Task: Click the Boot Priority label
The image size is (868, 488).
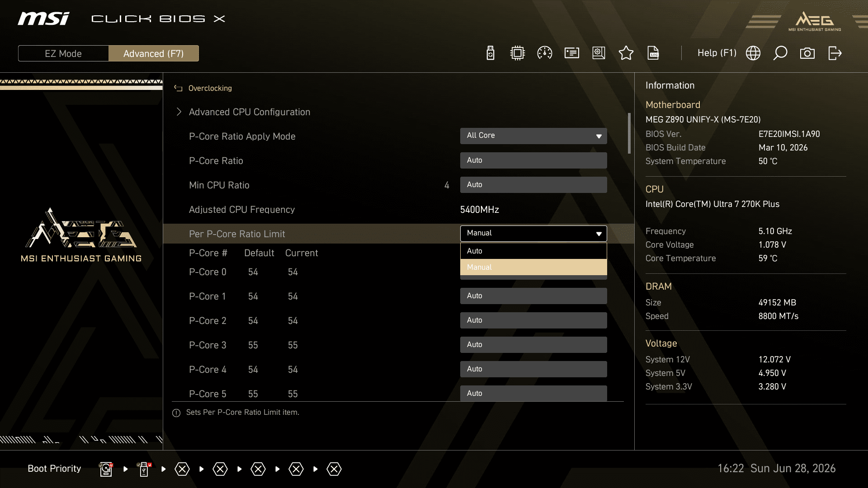Action: pyautogui.click(x=54, y=469)
